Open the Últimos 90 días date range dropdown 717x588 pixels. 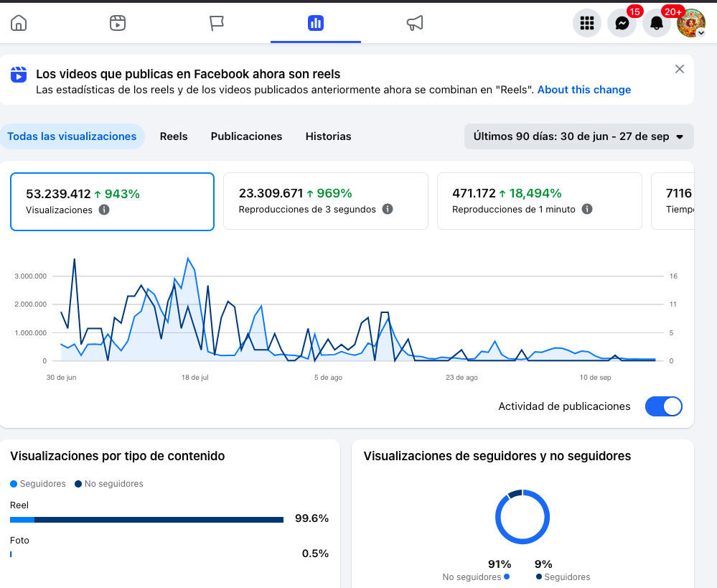pos(579,136)
